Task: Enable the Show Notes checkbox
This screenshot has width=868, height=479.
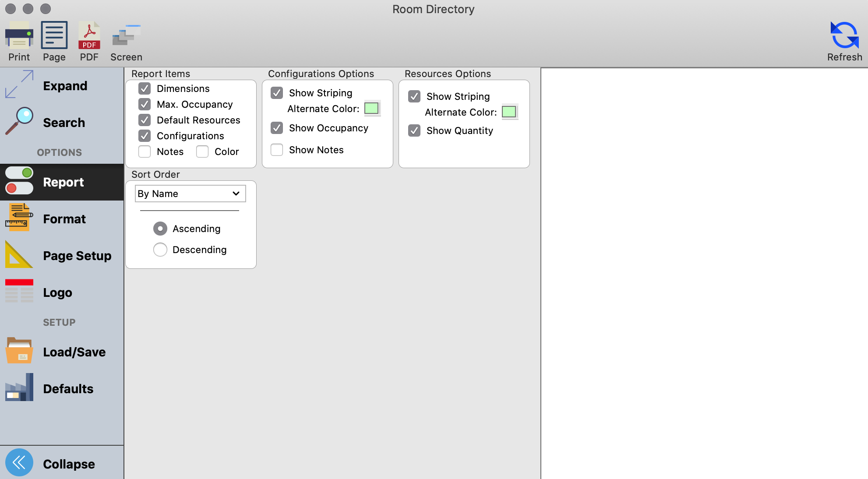Action: tap(277, 150)
